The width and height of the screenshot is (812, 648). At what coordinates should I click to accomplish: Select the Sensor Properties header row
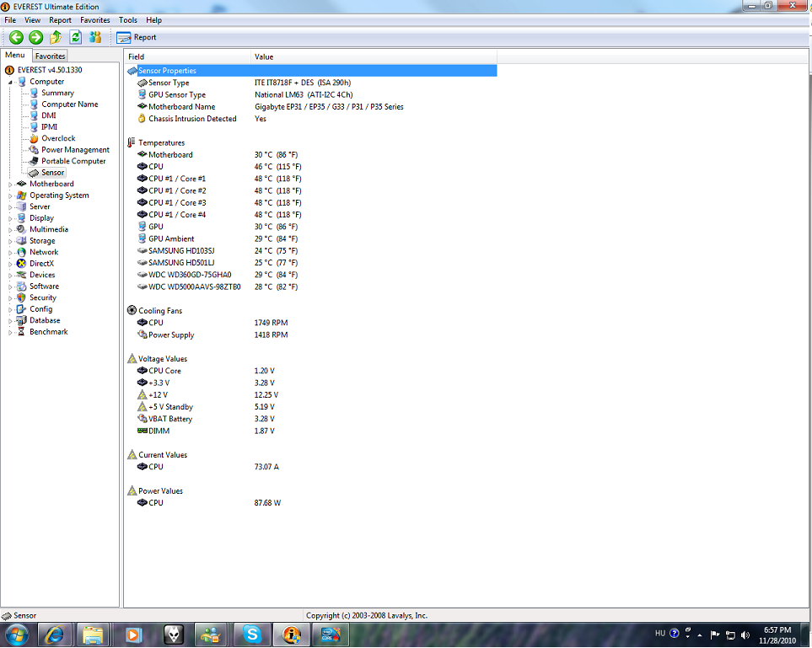coord(310,71)
